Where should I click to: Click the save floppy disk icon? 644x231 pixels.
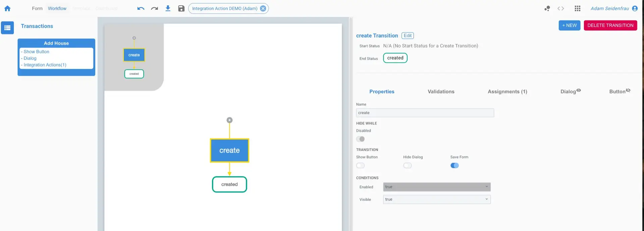click(181, 8)
